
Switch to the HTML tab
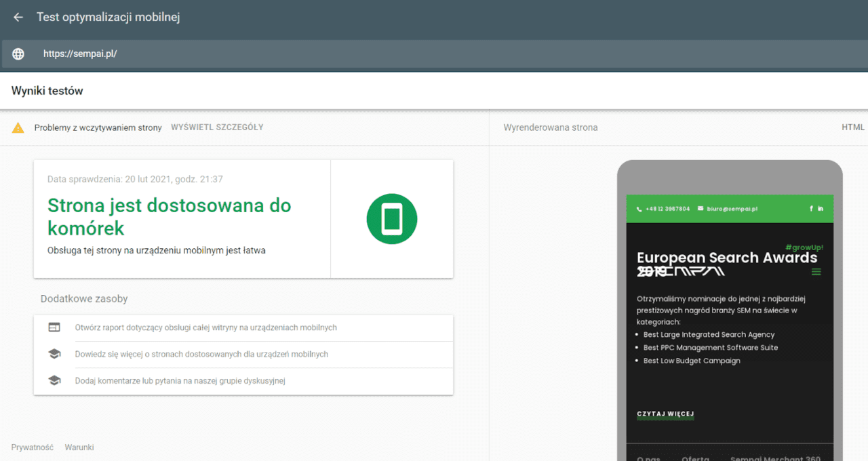pyautogui.click(x=853, y=127)
